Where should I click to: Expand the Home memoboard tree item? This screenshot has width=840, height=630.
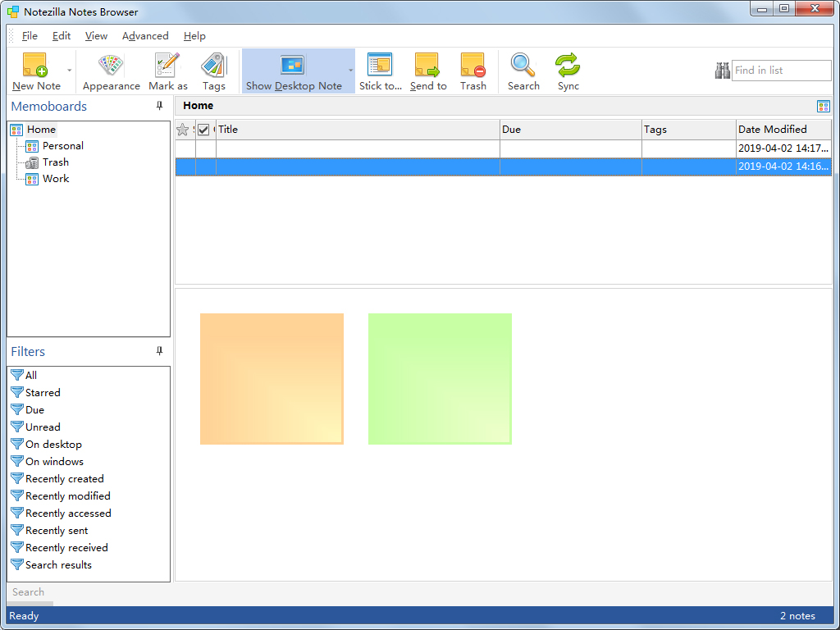point(42,129)
